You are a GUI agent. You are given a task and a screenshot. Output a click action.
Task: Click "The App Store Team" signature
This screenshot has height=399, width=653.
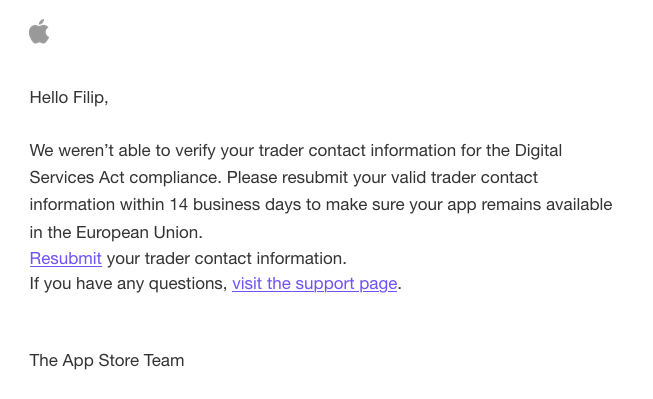point(107,360)
